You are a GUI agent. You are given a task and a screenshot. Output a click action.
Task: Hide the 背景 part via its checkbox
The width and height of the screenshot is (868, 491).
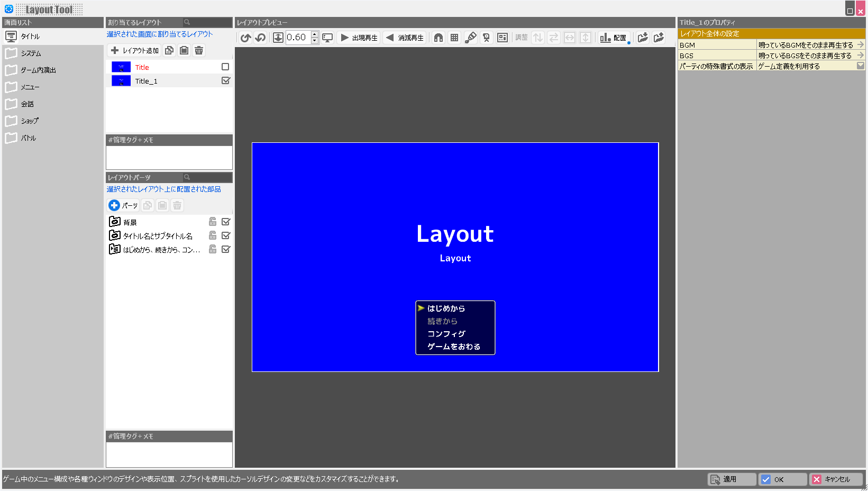[226, 222]
